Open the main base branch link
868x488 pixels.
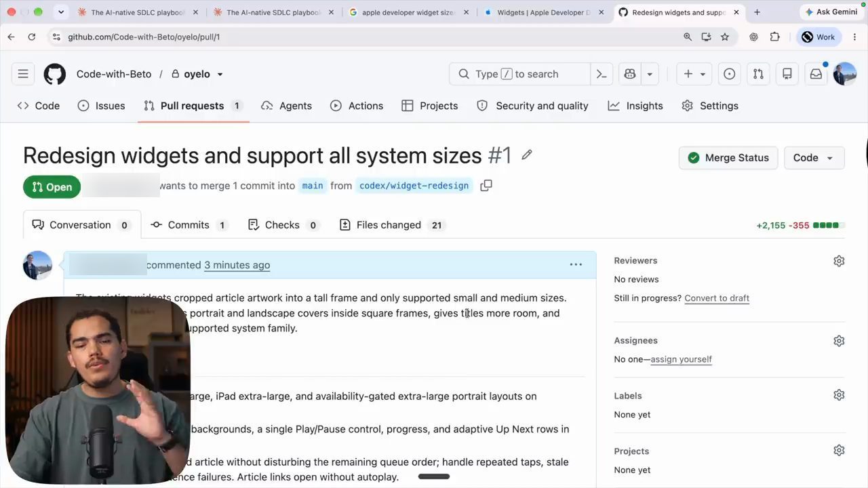click(x=312, y=186)
